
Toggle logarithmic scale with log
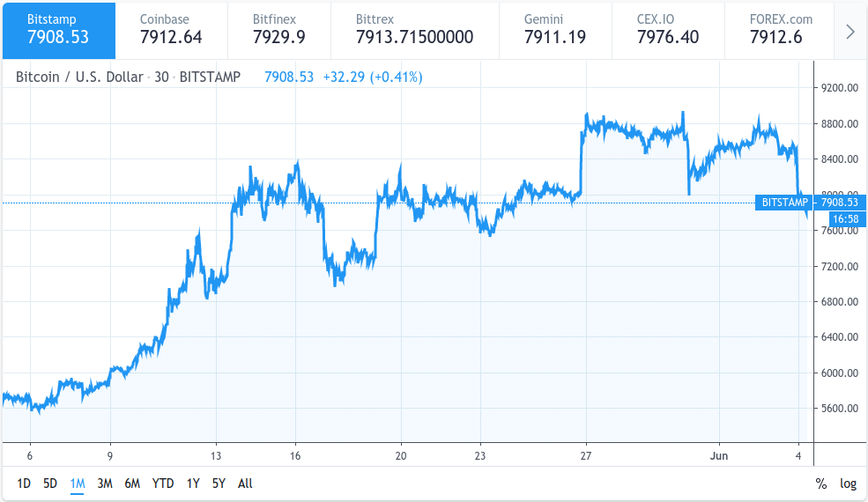(x=848, y=484)
